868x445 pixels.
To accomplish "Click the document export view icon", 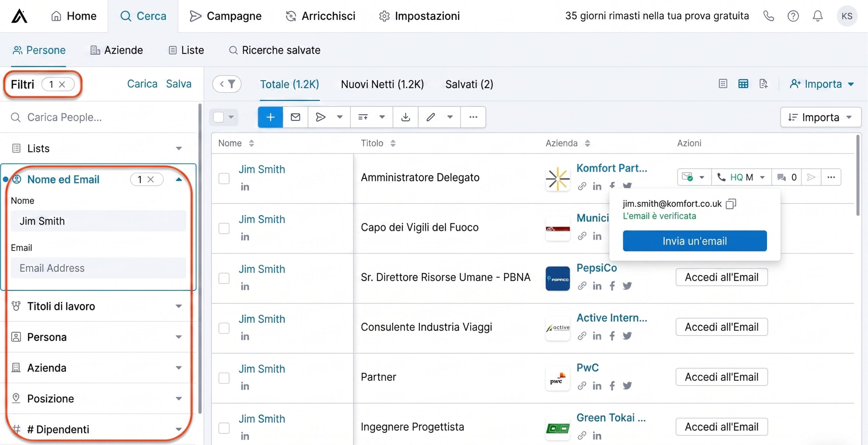I will (763, 84).
